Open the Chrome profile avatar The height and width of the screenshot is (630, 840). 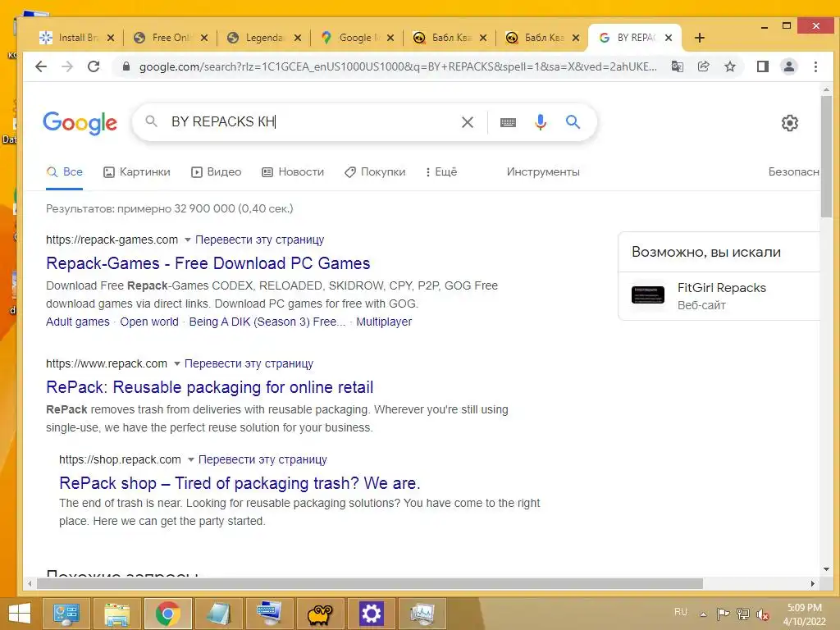pos(789,66)
